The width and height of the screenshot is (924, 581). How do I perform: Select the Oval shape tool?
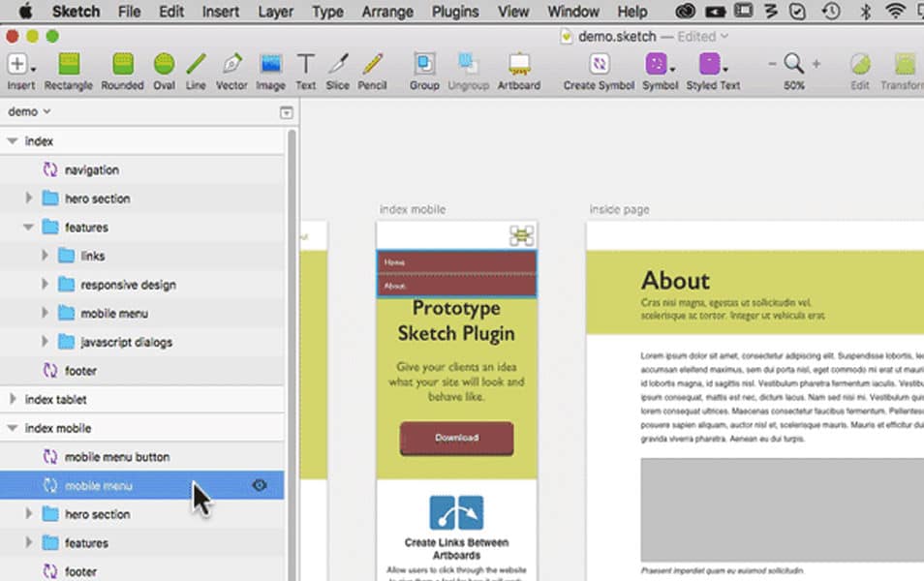click(x=164, y=65)
